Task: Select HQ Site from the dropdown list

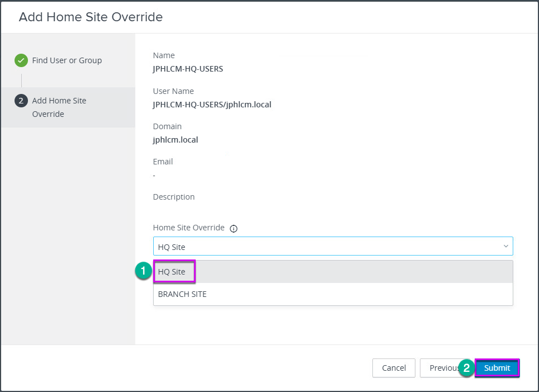Action: coord(333,272)
